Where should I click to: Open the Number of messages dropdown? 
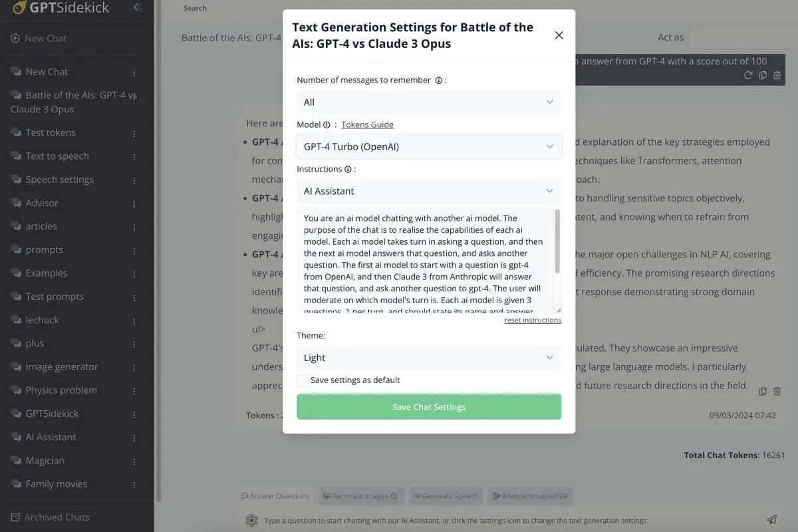[x=429, y=102]
